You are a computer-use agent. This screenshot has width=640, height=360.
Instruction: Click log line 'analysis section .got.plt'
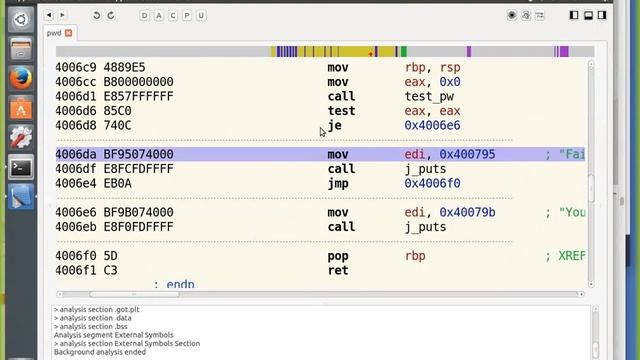[97, 309]
